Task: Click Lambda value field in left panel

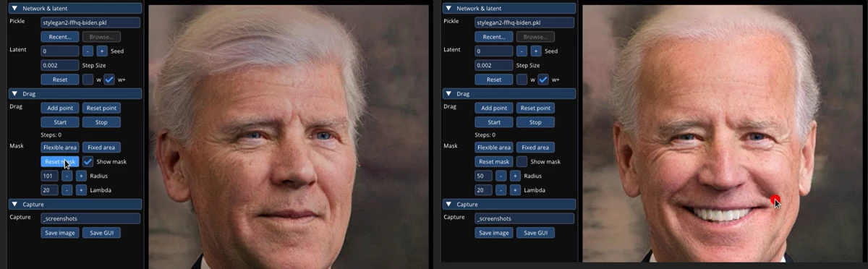Action: [x=50, y=190]
